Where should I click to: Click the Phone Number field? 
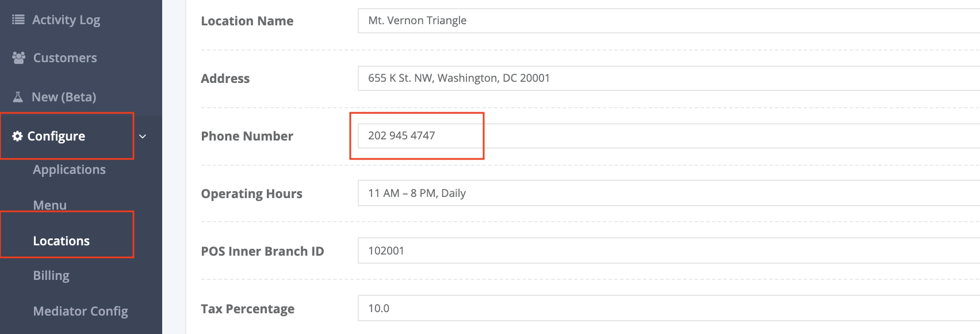[669, 136]
